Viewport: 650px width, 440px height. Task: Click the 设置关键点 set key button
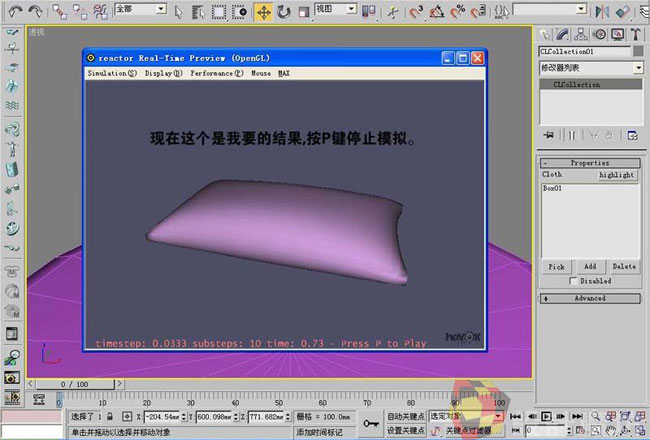click(x=405, y=430)
